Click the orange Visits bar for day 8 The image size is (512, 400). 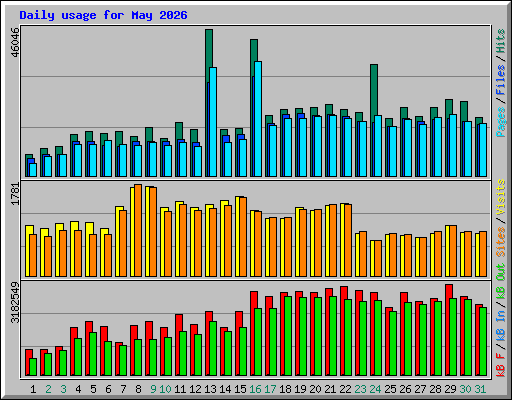tap(138, 230)
